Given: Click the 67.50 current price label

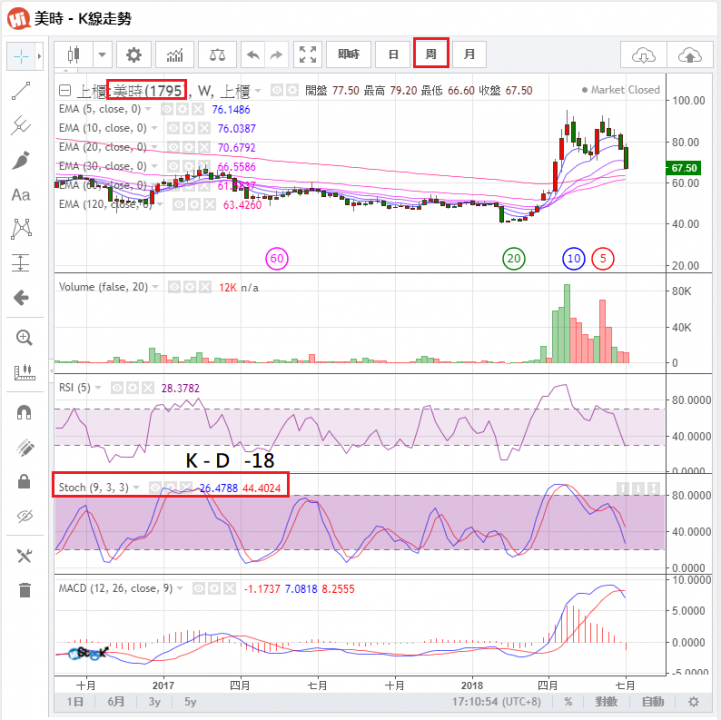Looking at the screenshot, I should point(684,168).
